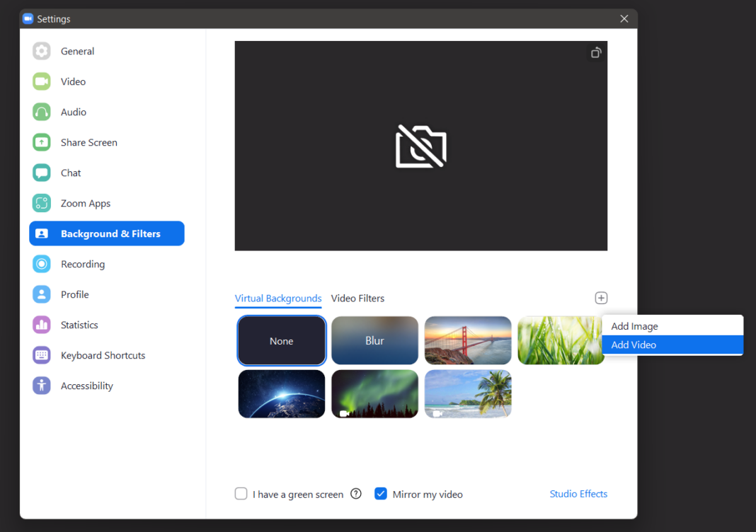Open the Studio Effects link

(578, 494)
